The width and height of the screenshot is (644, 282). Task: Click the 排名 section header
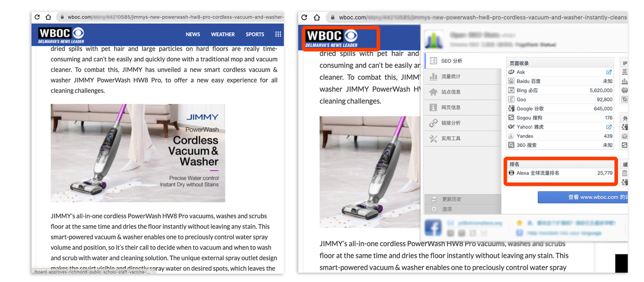point(514,164)
